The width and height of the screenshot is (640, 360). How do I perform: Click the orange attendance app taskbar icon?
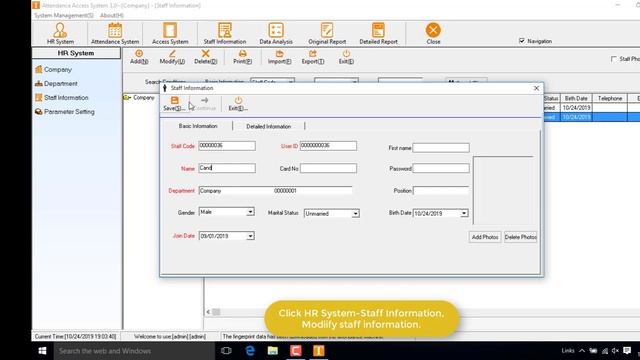pos(319,351)
